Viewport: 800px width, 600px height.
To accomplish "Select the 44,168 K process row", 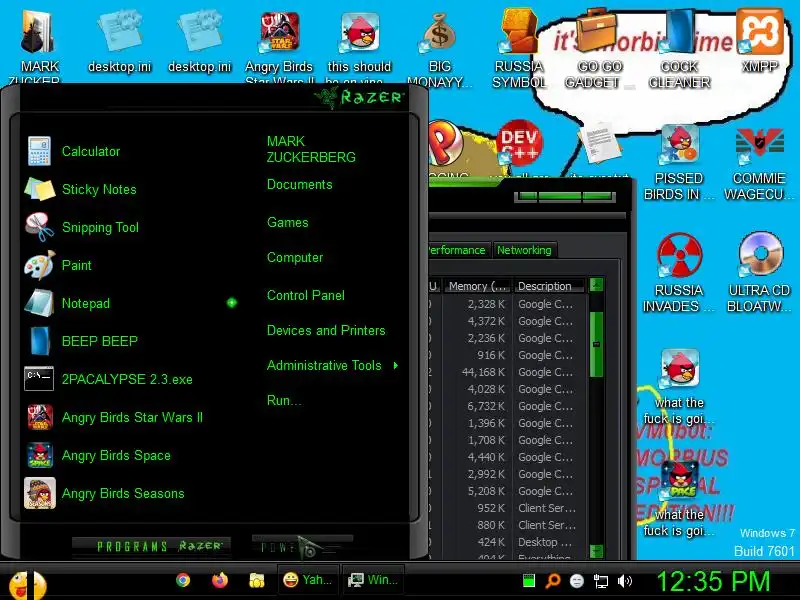I will tap(507, 372).
